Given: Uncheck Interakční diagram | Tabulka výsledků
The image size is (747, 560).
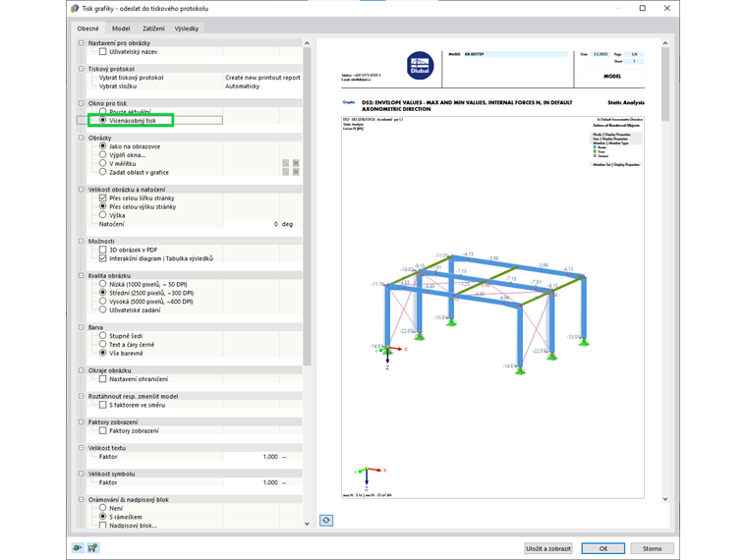Looking at the screenshot, I should pyautogui.click(x=102, y=258).
